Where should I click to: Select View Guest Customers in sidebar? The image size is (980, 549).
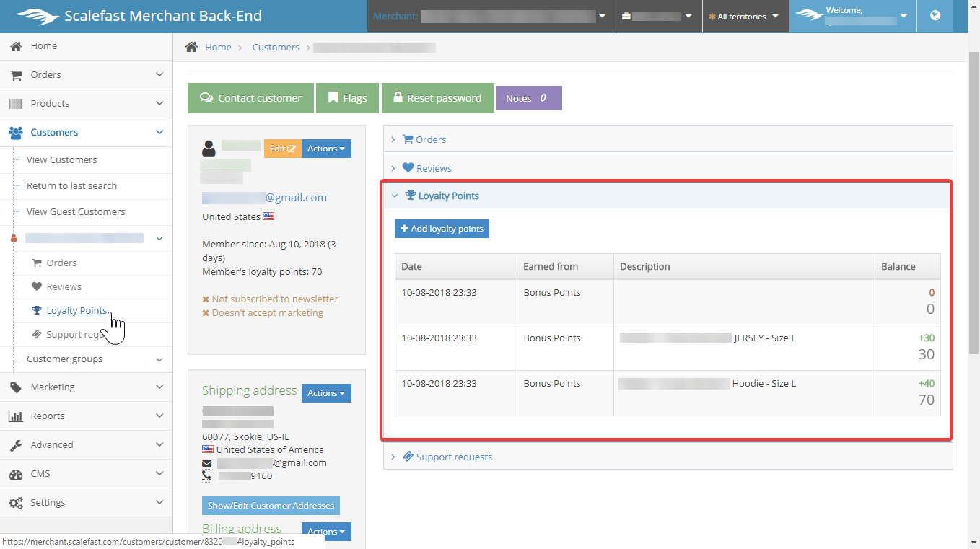pos(76,211)
